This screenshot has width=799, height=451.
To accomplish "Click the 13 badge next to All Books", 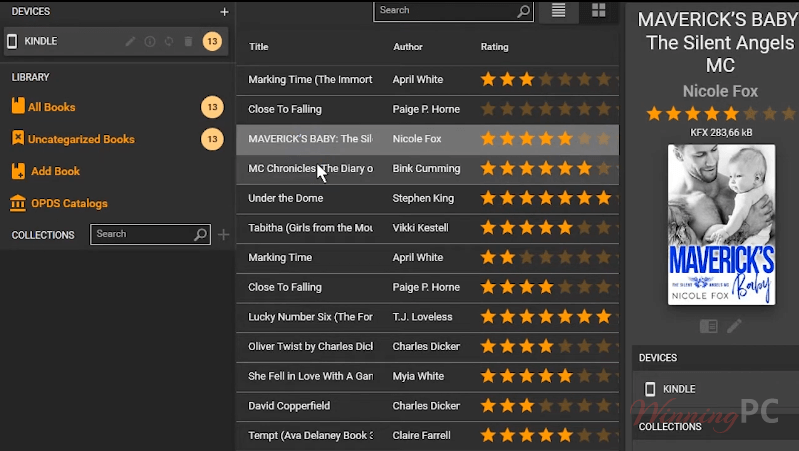I will [212, 107].
